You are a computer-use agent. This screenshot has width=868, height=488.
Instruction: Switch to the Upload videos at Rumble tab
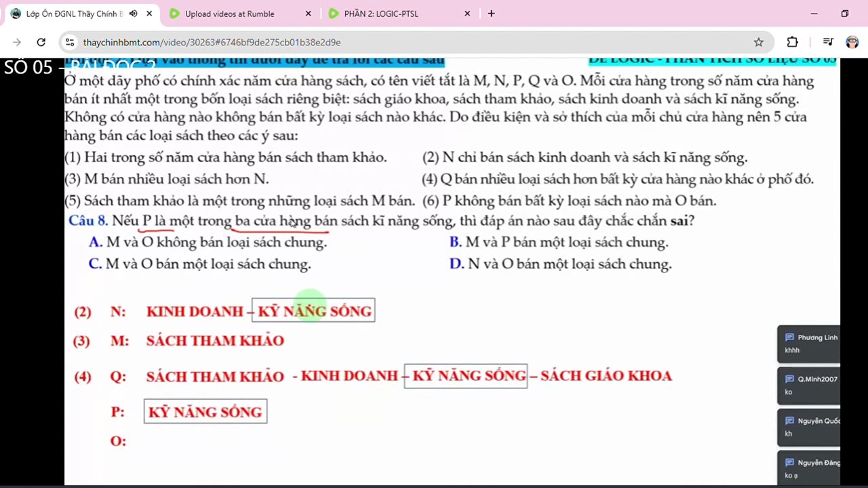pyautogui.click(x=230, y=14)
